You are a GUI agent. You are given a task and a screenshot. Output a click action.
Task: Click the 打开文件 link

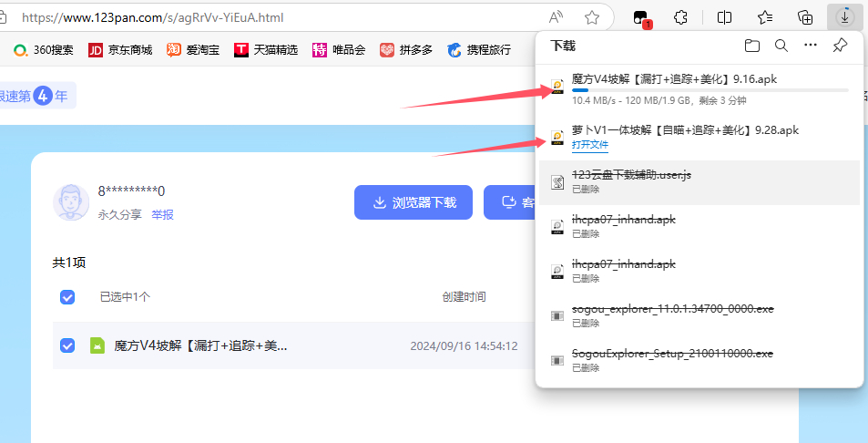[590, 145]
